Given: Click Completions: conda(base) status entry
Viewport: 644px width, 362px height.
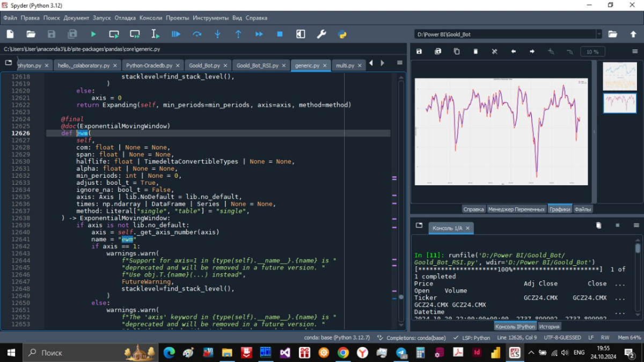Looking at the screenshot, I should pos(412,337).
